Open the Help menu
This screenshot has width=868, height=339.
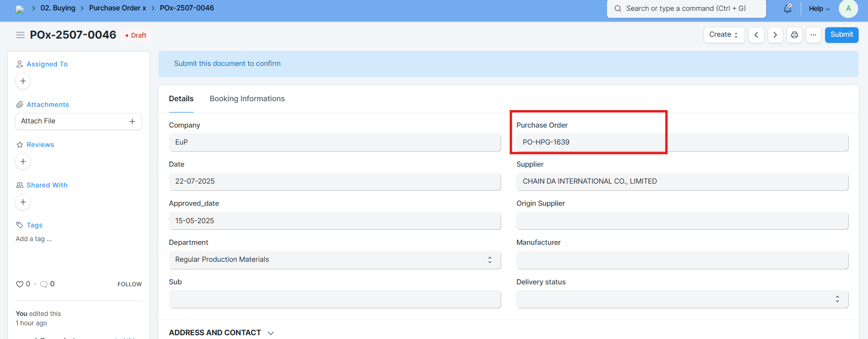pos(819,8)
